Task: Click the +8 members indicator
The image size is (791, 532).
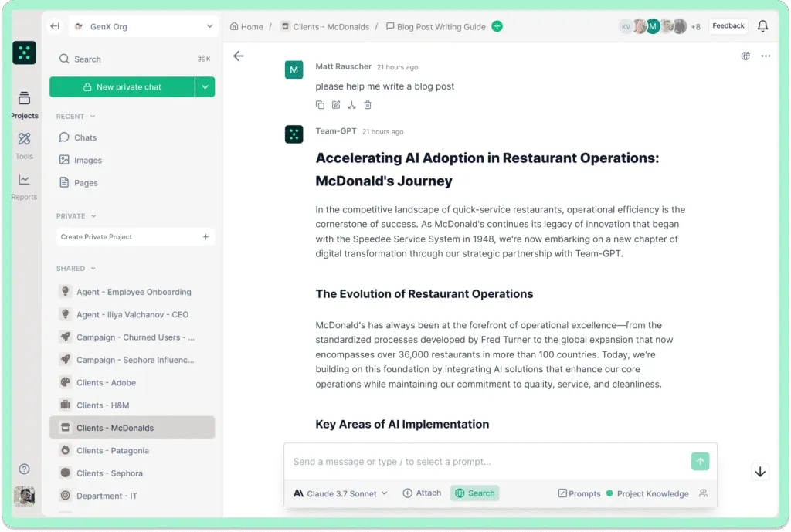Action: pos(696,27)
